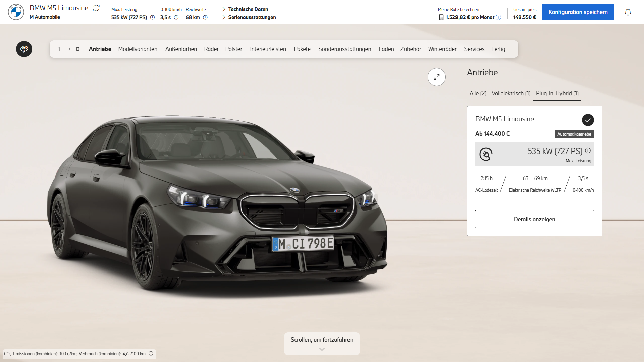
Task: Expand Serienausstattungen section
Action: point(252,17)
